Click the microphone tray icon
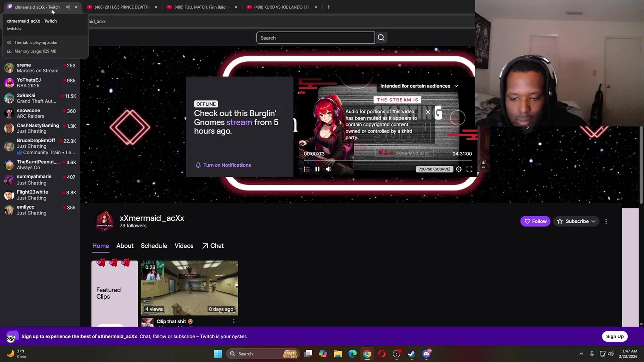This screenshot has height=362, width=644. (x=592, y=354)
